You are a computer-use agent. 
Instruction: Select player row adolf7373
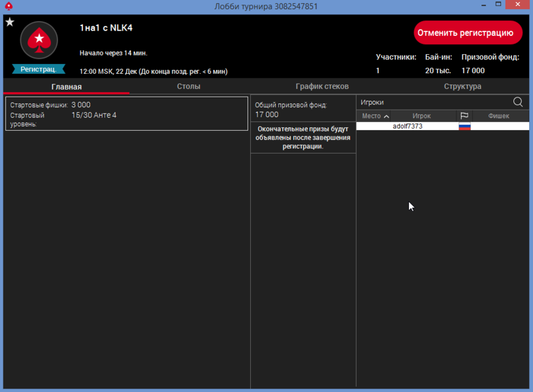408,127
